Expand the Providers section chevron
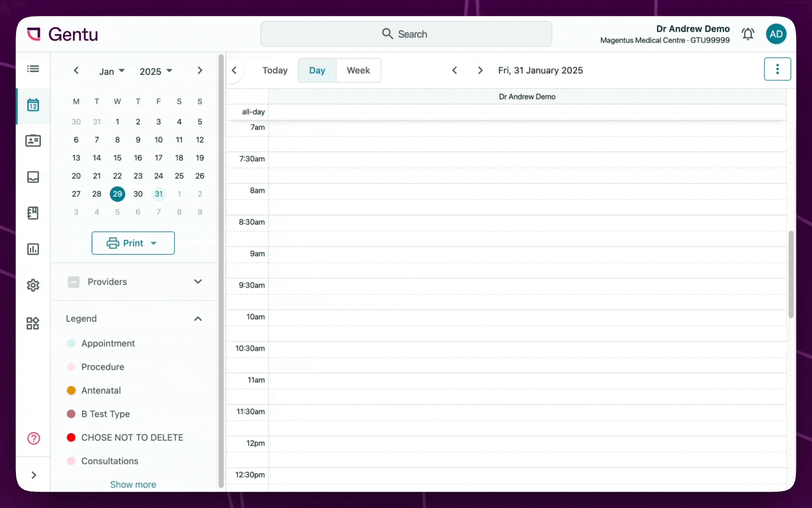 [x=198, y=282]
